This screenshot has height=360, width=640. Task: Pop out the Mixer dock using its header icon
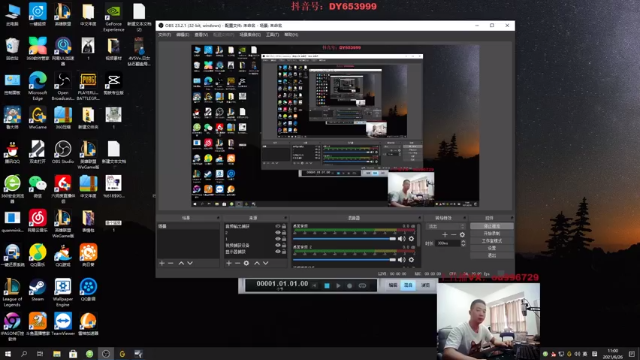coord(419,218)
